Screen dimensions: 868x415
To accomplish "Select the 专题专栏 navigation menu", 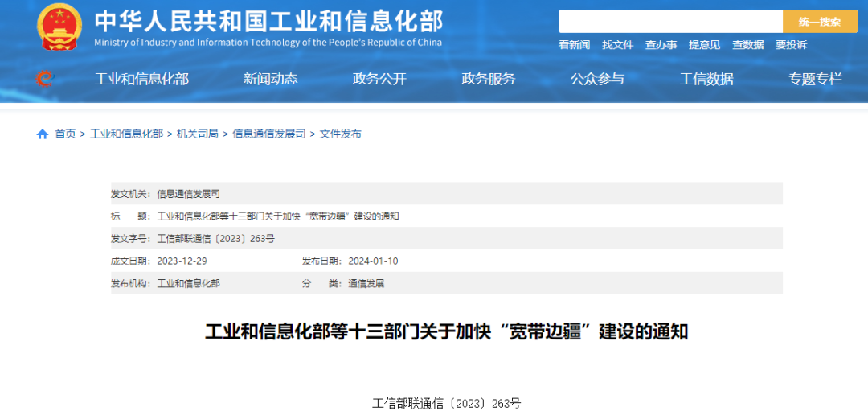I will (815, 79).
